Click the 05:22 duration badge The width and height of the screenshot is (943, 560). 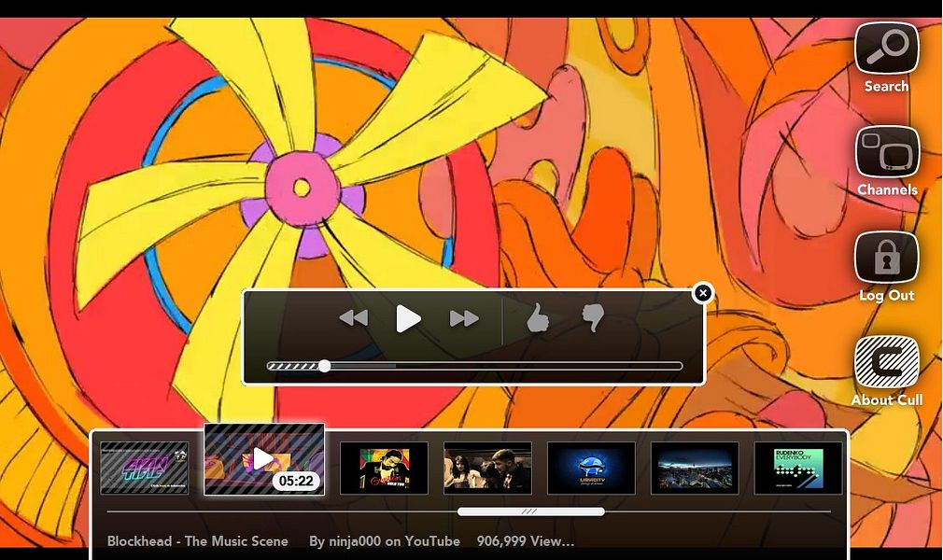[x=296, y=481]
